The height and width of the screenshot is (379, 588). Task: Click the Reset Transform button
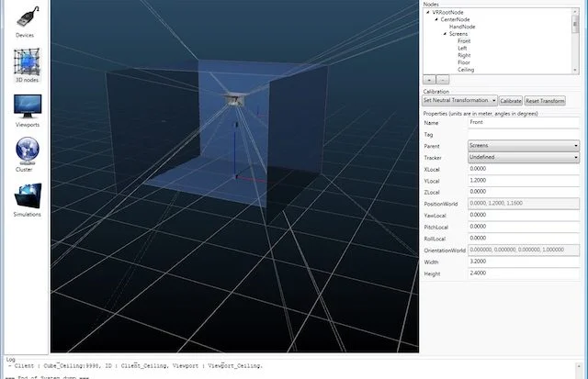(545, 101)
